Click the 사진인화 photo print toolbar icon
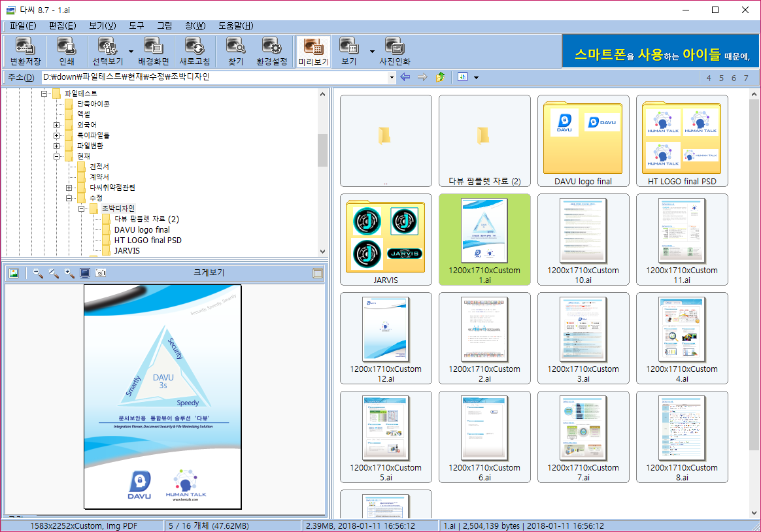This screenshot has height=532, width=761. point(395,51)
